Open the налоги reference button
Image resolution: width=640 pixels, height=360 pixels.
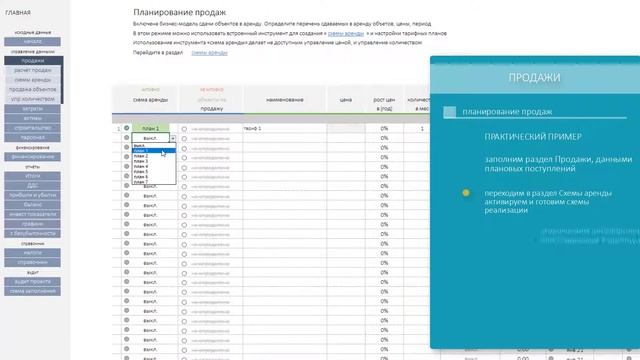[33, 253]
